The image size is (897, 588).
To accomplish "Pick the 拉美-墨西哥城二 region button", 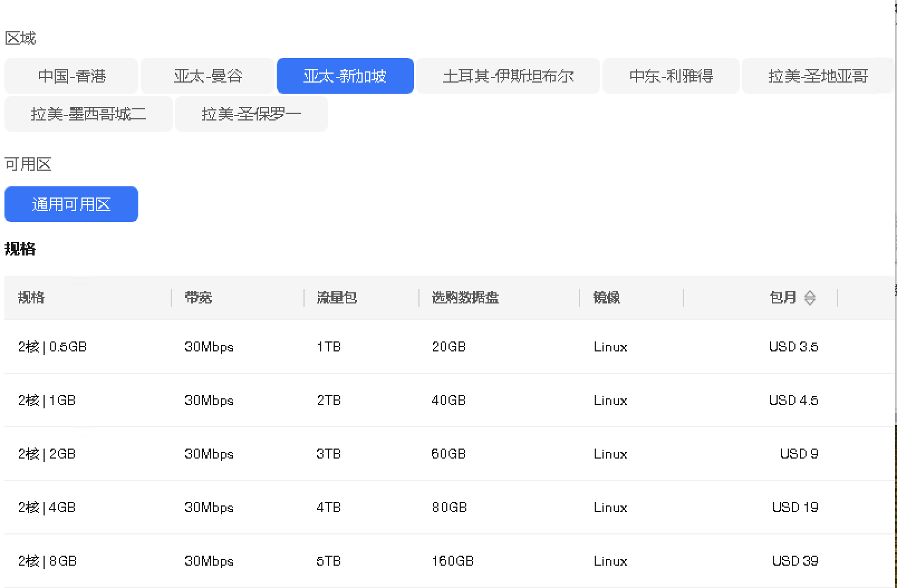I will 88,114.
